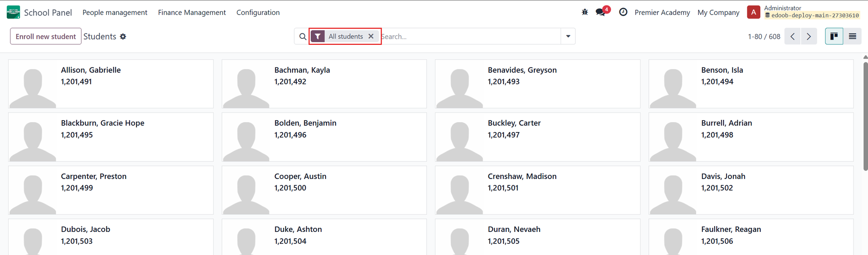The height and width of the screenshot is (255, 868).
Task: Open Allison, Gabrielle student card
Action: click(x=111, y=84)
